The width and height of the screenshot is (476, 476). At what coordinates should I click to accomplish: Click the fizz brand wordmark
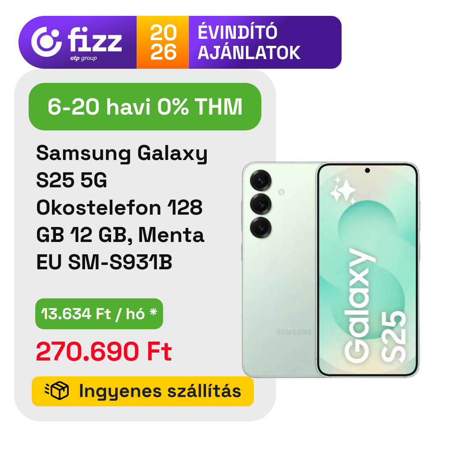[x=95, y=41]
